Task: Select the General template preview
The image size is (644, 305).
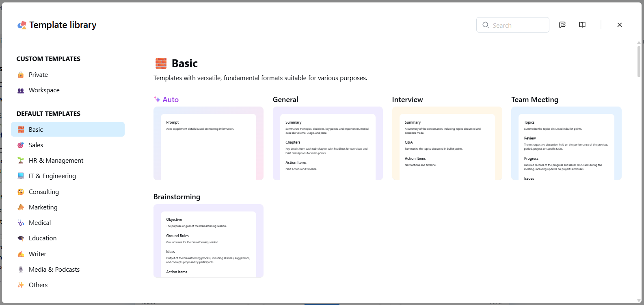Action: click(x=328, y=143)
